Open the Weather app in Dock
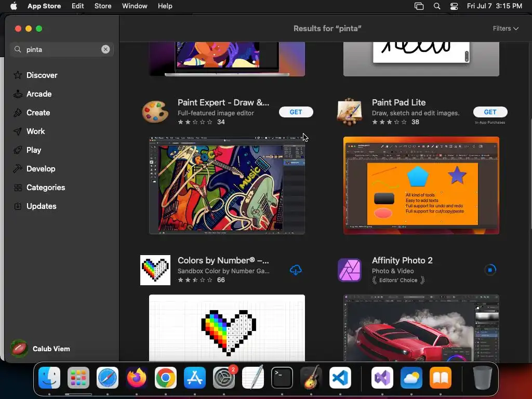The width and height of the screenshot is (532, 399). point(411,378)
